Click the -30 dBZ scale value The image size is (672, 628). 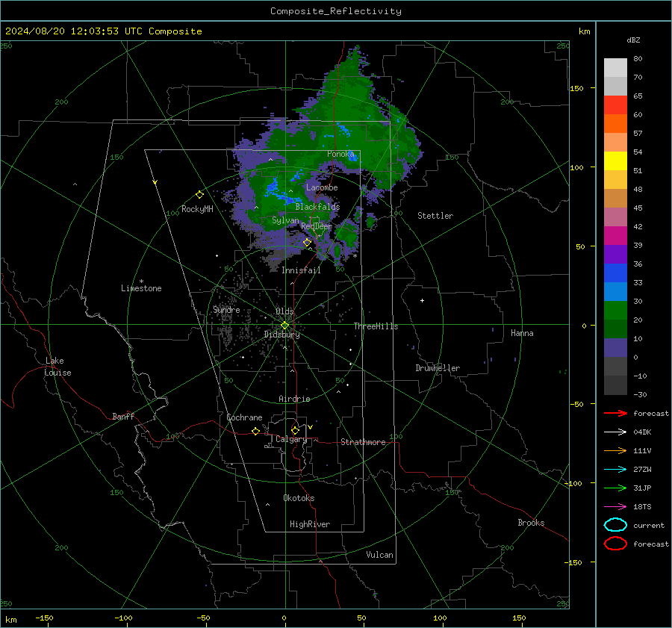click(x=640, y=394)
